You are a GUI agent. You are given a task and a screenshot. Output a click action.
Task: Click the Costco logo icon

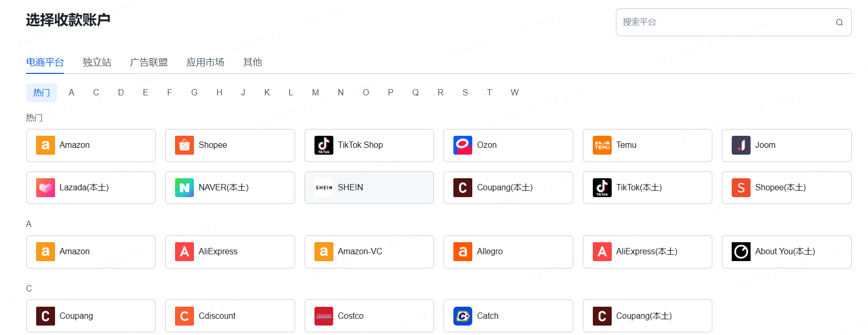point(323,316)
